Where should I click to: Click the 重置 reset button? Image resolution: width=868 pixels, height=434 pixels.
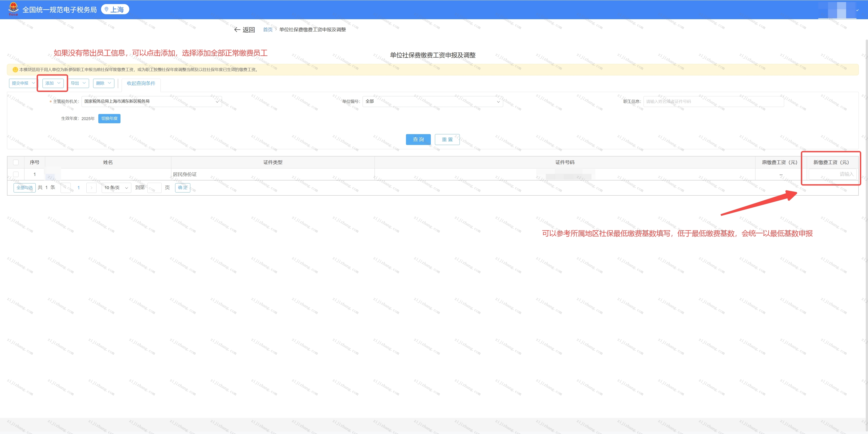(x=447, y=139)
